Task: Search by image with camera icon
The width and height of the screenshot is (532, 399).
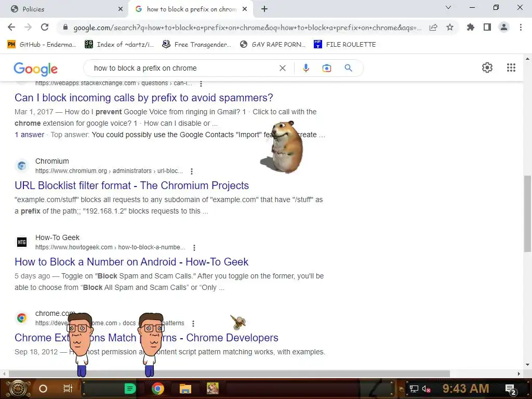Action: click(x=326, y=68)
